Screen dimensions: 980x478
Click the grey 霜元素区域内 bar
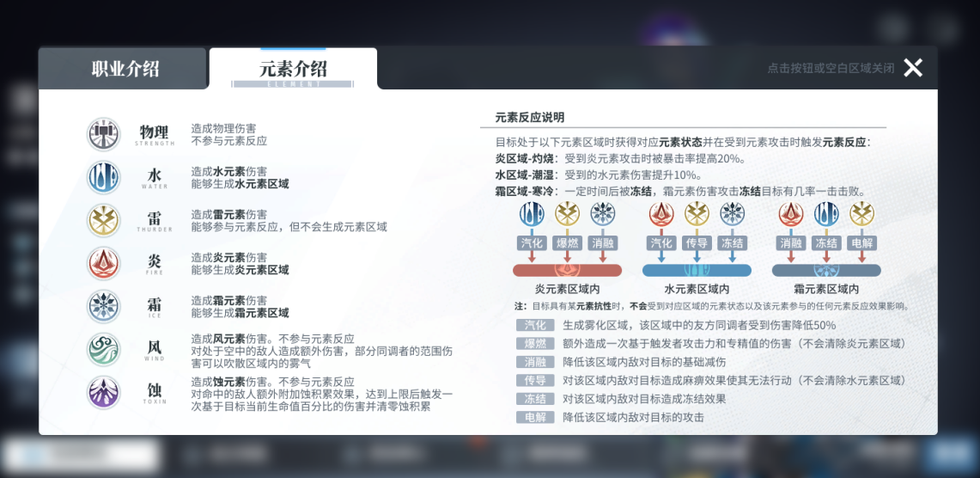[x=826, y=271]
